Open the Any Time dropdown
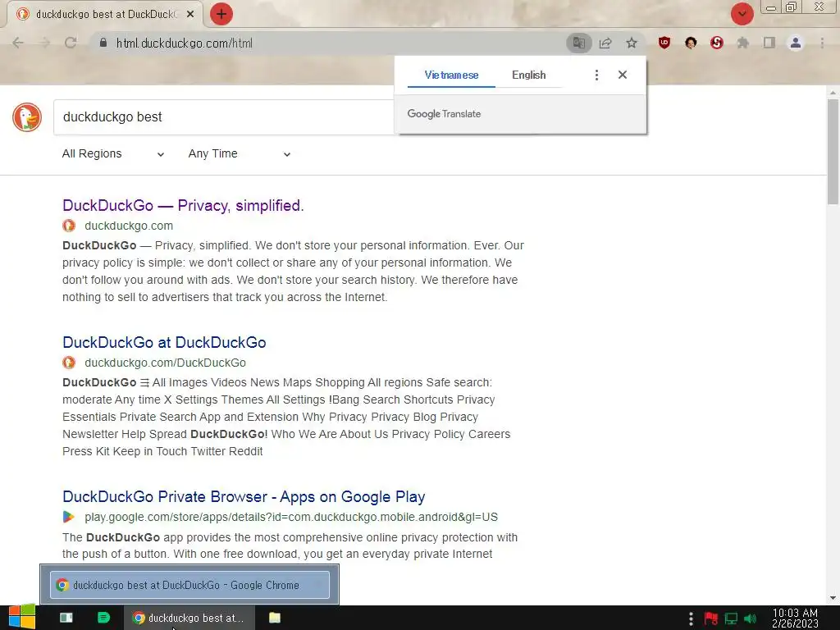Screen dimensions: 840x630 pos(240,153)
